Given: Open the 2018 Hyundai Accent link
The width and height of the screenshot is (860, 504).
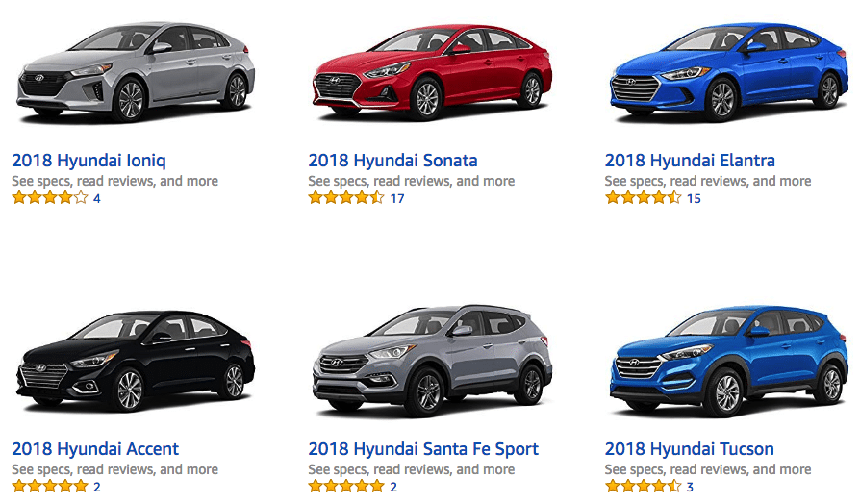Looking at the screenshot, I should pos(95,449).
